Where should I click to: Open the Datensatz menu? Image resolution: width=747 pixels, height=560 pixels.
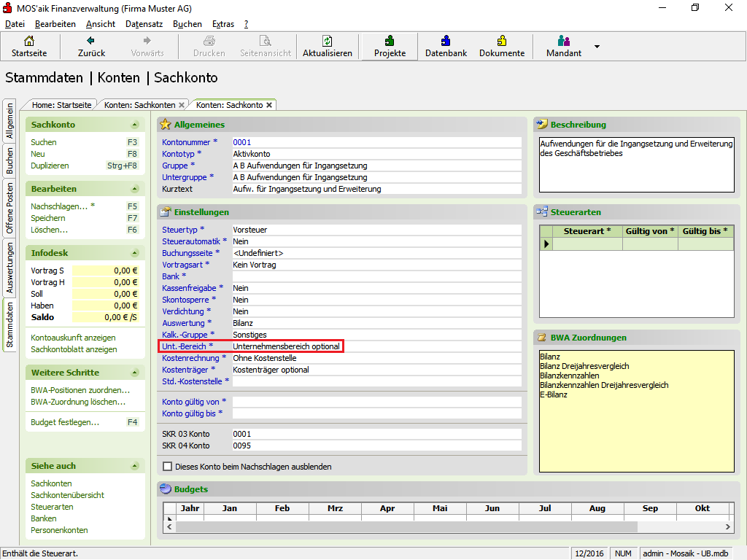coord(144,24)
